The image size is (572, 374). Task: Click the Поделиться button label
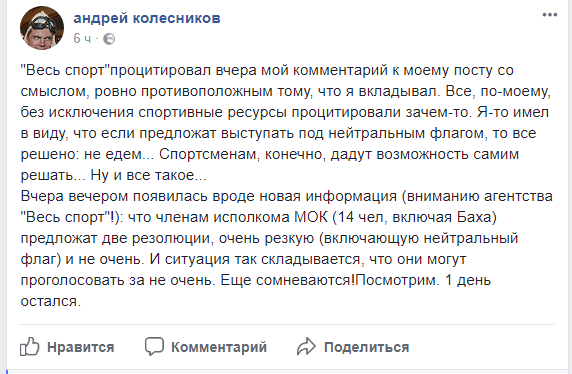pyautogui.click(x=367, y=347)
